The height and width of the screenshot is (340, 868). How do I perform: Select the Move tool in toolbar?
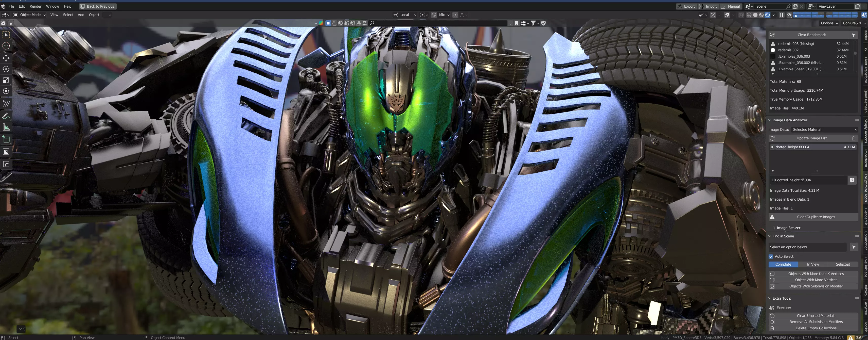[x=6, y=58]
